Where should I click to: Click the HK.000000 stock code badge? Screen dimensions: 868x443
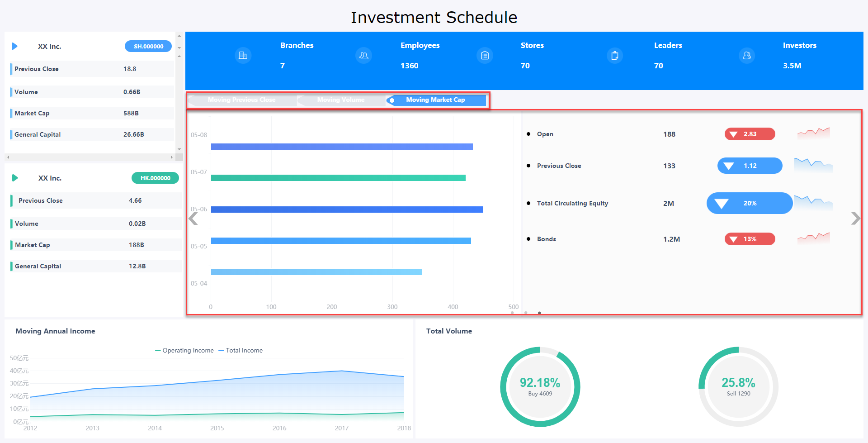point(155,178)
